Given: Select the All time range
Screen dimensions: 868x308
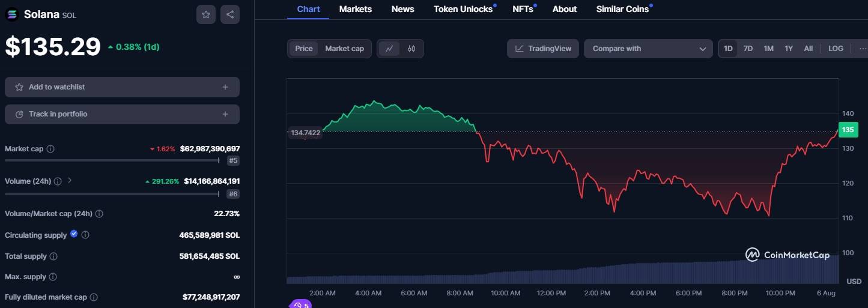Looking at the screenshot, I should (809, 49).
